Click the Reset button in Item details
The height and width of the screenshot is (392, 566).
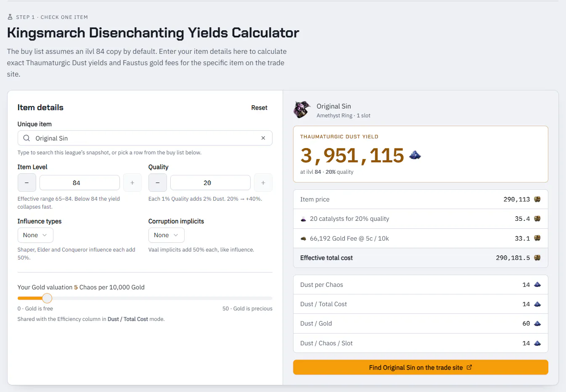[259, 108]
